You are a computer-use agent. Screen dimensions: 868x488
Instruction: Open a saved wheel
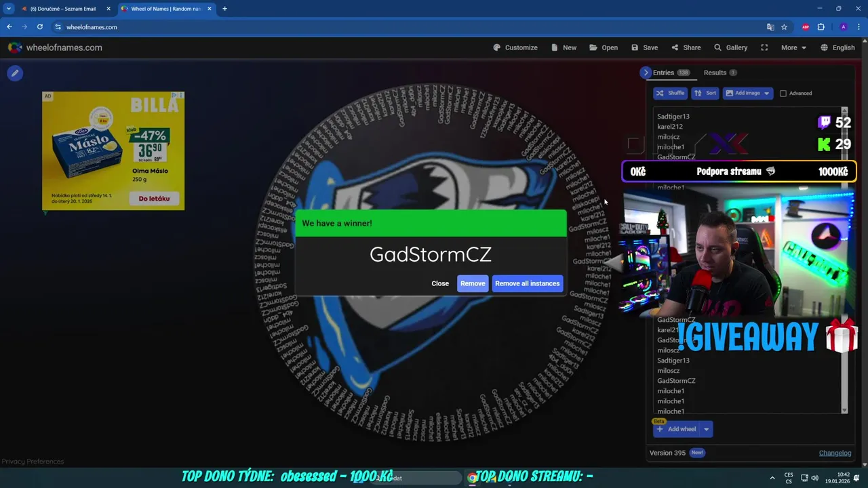(604, 47)
